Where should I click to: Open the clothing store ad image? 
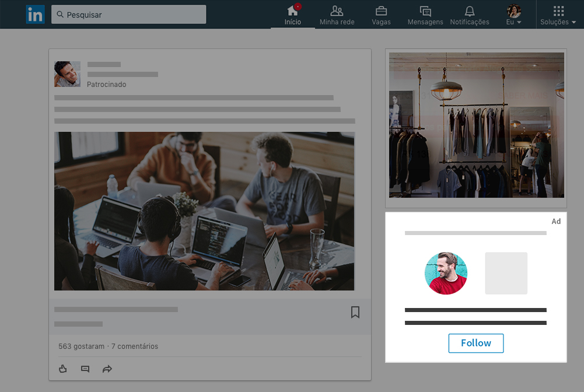(476, 125)
